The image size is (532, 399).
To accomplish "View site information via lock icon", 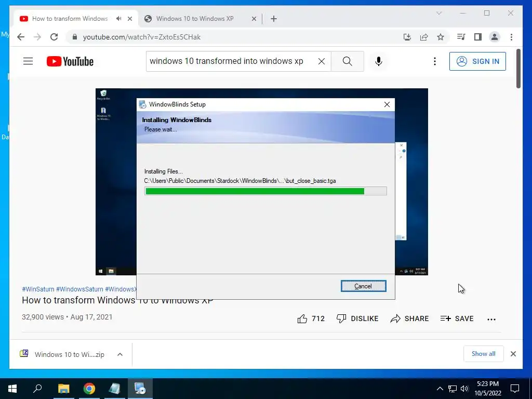I will coord(75,37).
